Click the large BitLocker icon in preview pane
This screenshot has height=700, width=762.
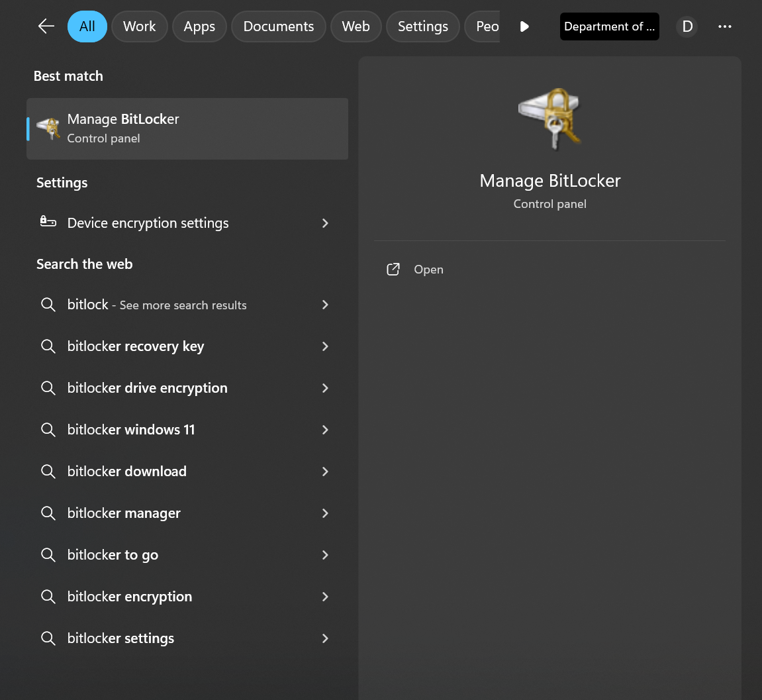pos(549,119)
